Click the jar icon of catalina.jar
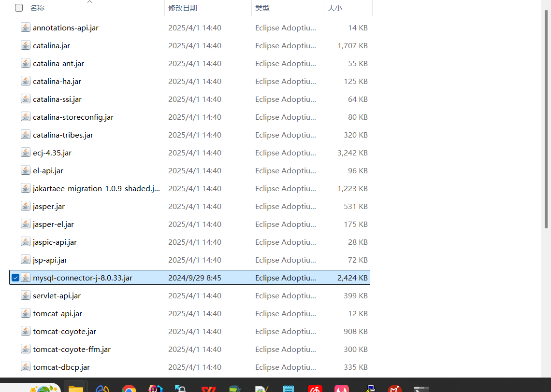The width and height of the screenshot is (551, 392). [26, 45]
